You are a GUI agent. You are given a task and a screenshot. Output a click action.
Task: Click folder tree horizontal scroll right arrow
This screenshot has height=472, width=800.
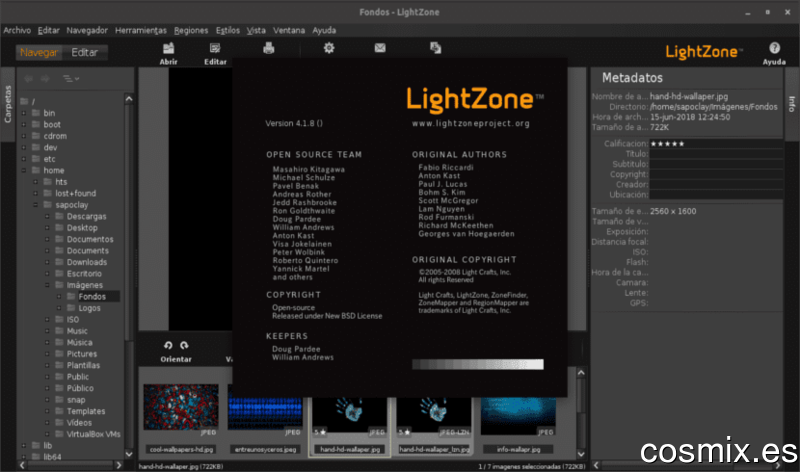pyautogui.click(x=118, y=465)
